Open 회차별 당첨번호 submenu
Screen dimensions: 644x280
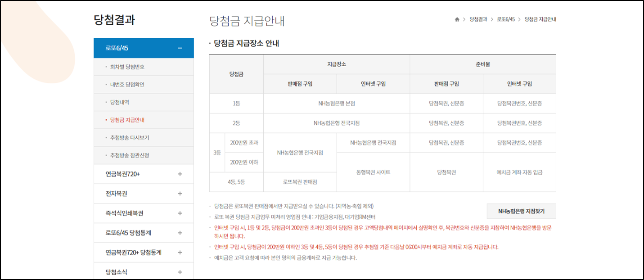tap(127, 67)
